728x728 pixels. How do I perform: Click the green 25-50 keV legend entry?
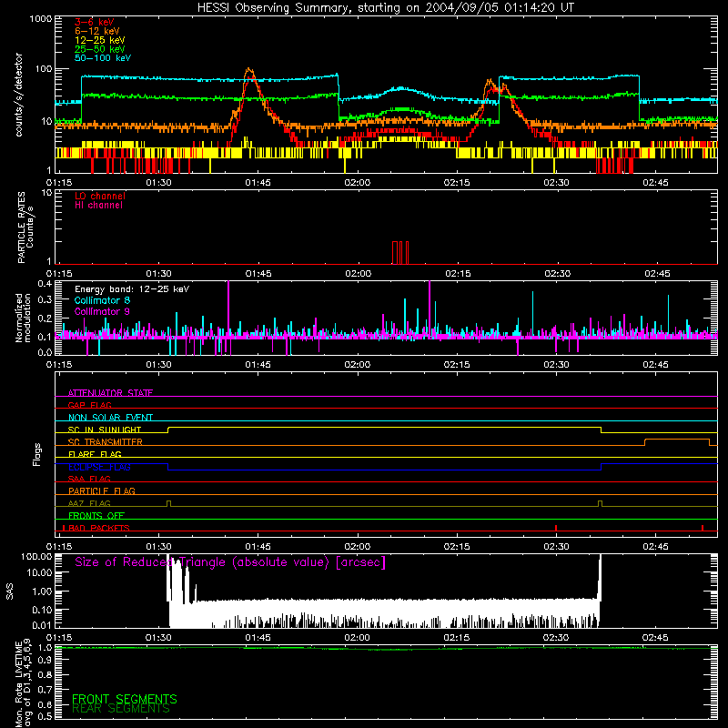coord(100,49)
